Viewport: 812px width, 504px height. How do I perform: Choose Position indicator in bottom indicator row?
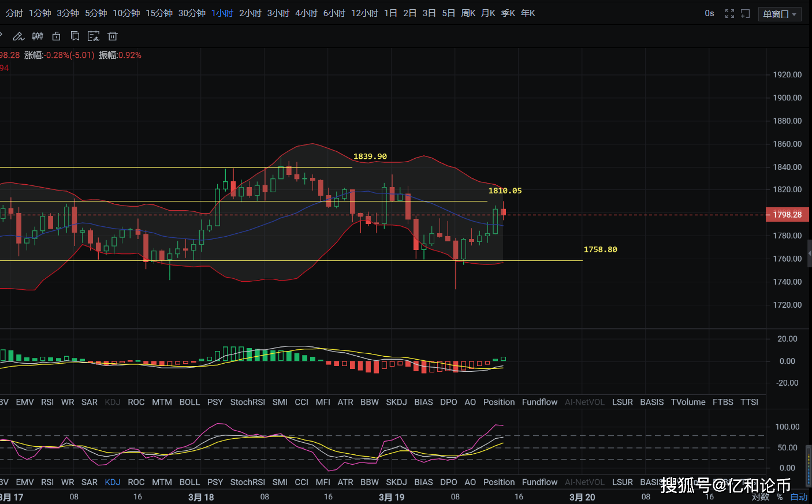click(x=499, y=483)
